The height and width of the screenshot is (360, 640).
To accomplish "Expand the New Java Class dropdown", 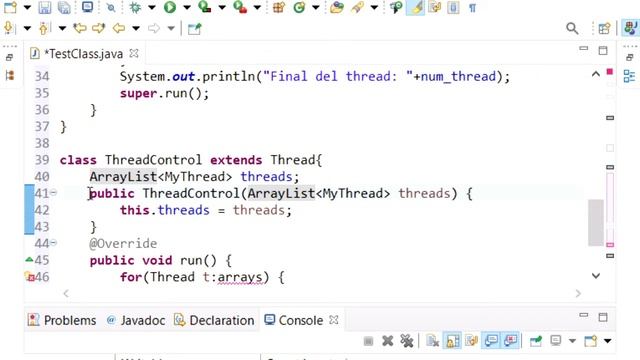I will point(316,7).
